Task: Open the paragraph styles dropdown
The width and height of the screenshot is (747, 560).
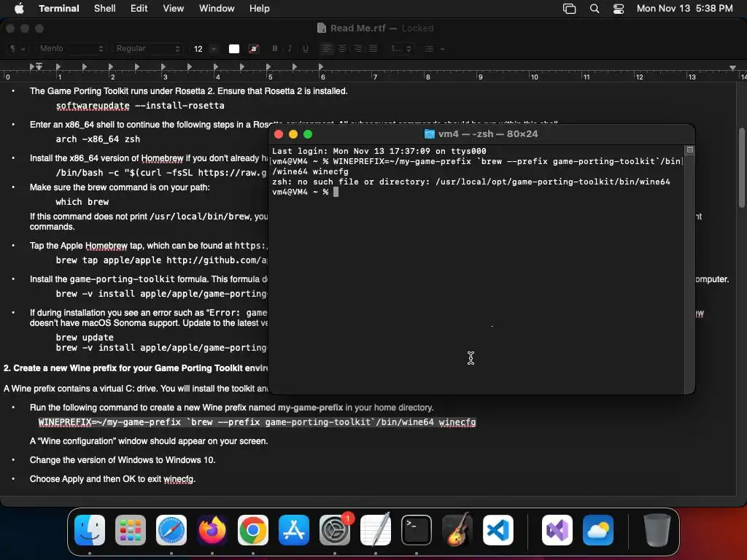Action: coord(18,49)
